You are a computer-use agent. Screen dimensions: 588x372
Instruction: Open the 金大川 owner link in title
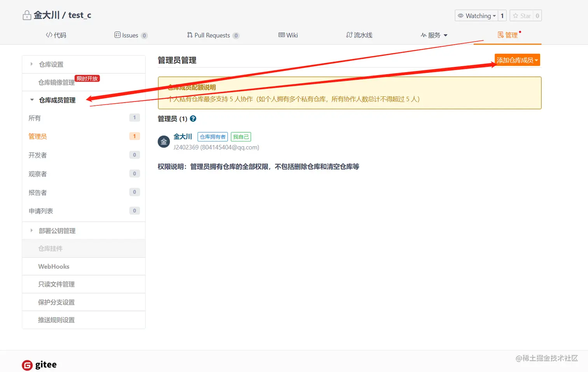pos(47,15)
